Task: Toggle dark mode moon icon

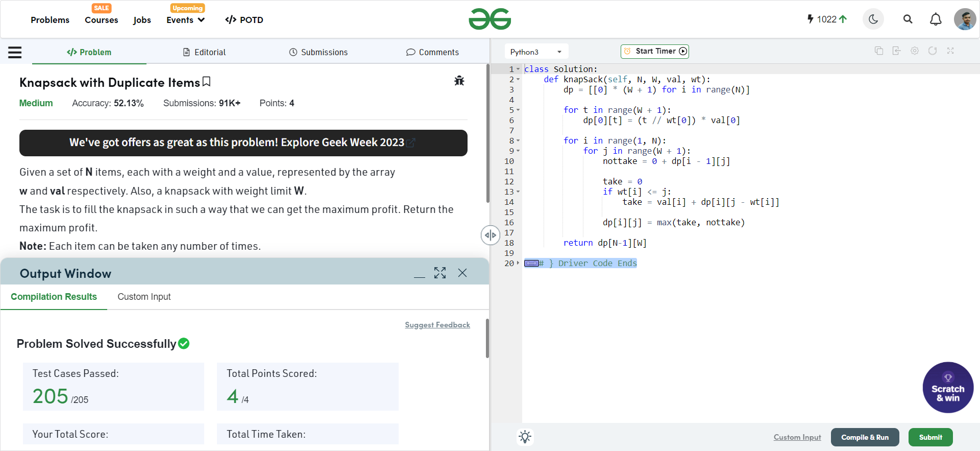Action: 873,19
